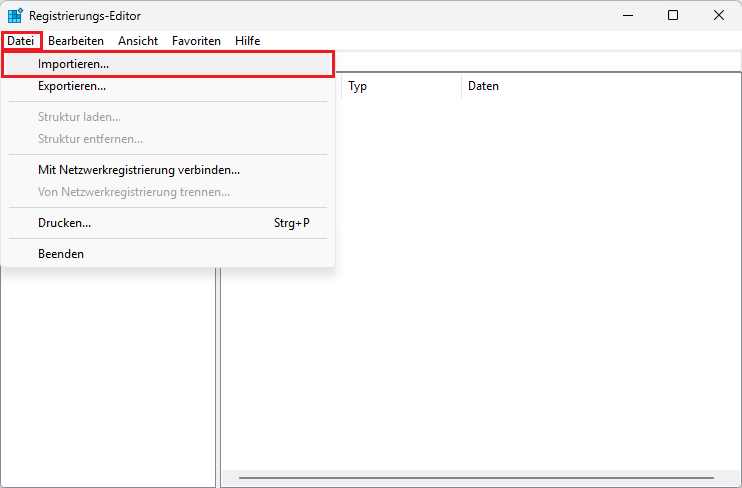Open the Hilfe menu
The image size is (742, 488).
pyautogui.click(x=247, y=41)
